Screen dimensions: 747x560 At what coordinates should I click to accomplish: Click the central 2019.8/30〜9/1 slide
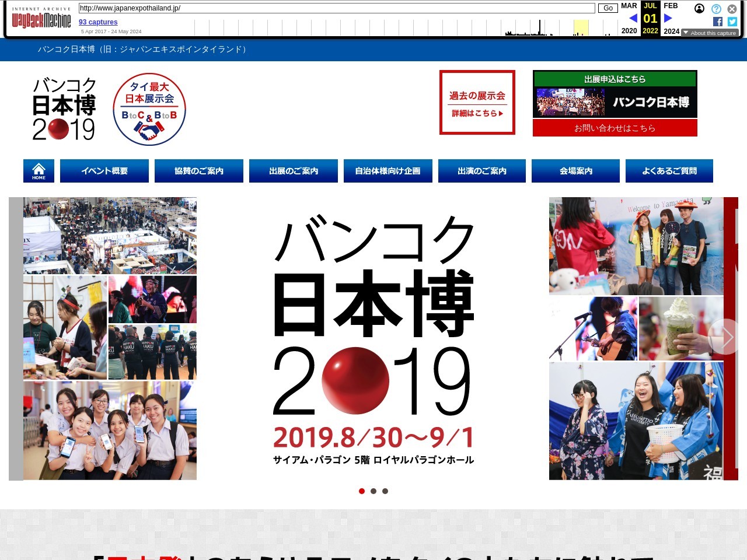tap(373, 338)
